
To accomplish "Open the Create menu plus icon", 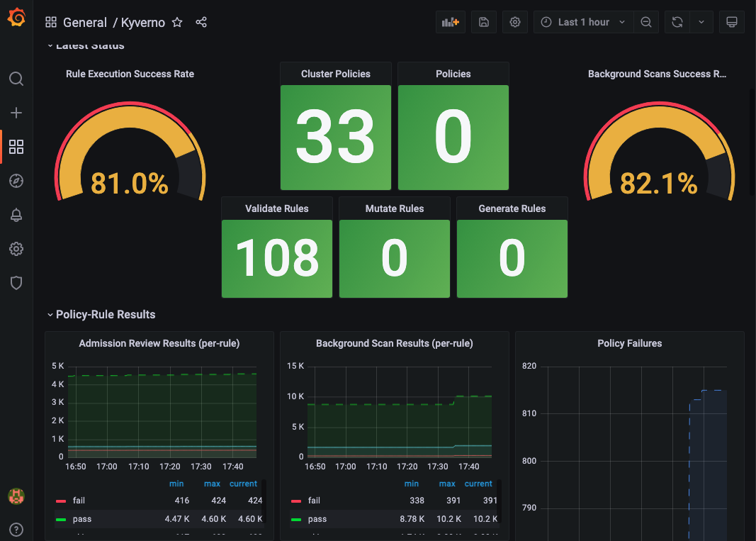I will point(16,112).
